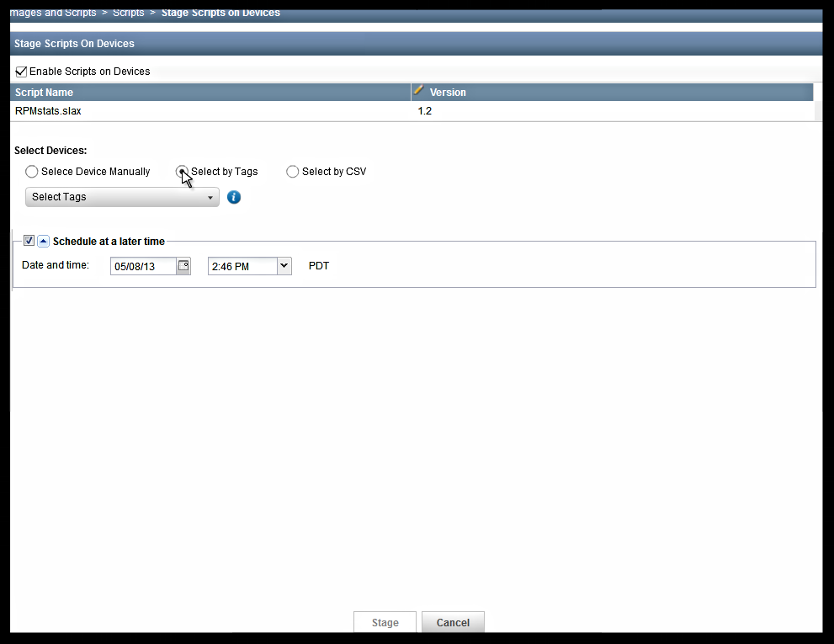
Task: Open the Select Tags dropdown
Action: tap(122, 197)
